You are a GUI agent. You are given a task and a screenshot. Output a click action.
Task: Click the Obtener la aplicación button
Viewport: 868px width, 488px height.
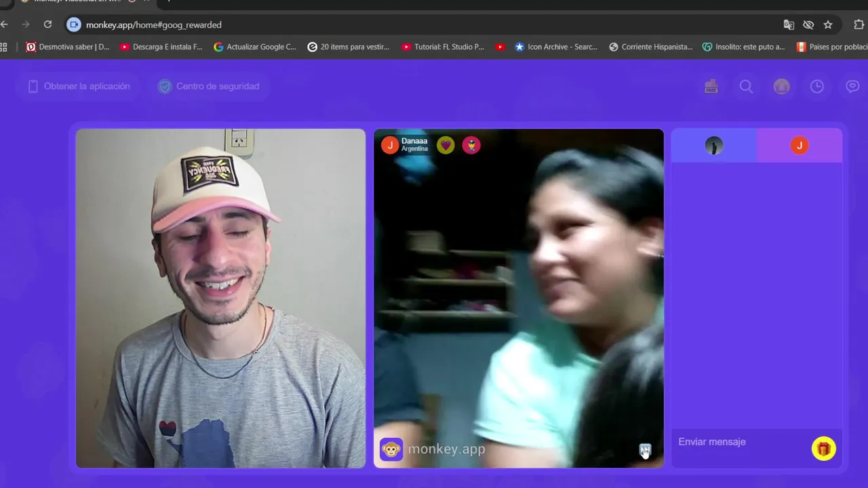tap(79, 86)
